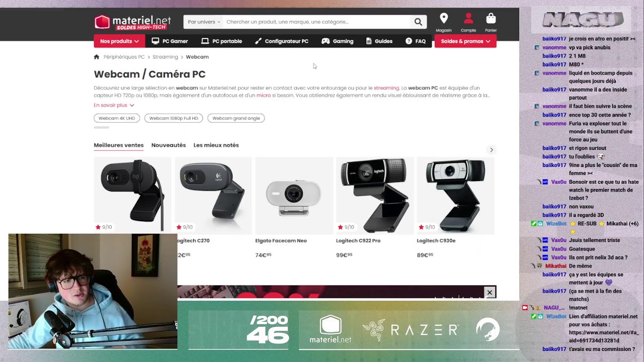Switch to 'Les mieux notés' tab
Image resolution: width=644 pixels, height=362 pixels.
click(x=216, y=145)
